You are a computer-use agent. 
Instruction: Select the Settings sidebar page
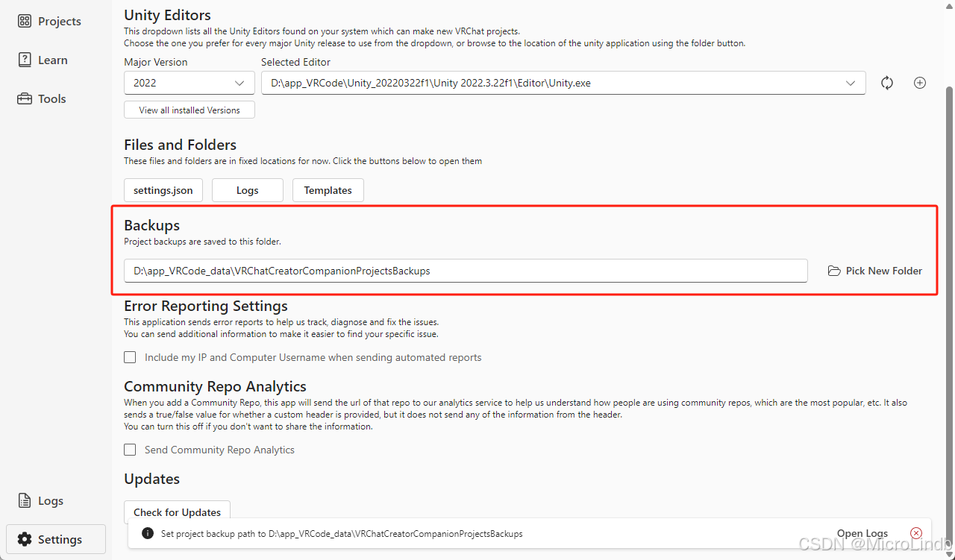point(56,539)
